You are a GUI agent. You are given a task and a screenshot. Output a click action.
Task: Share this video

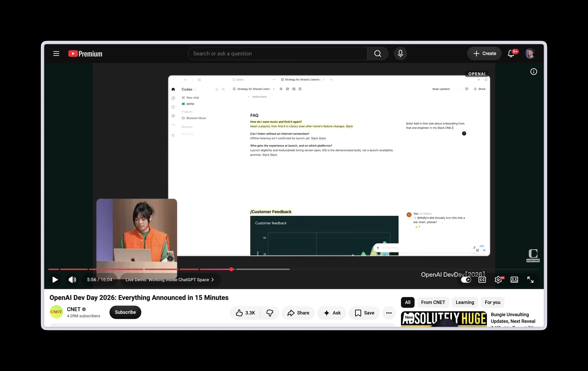click(x=298, y=313)
